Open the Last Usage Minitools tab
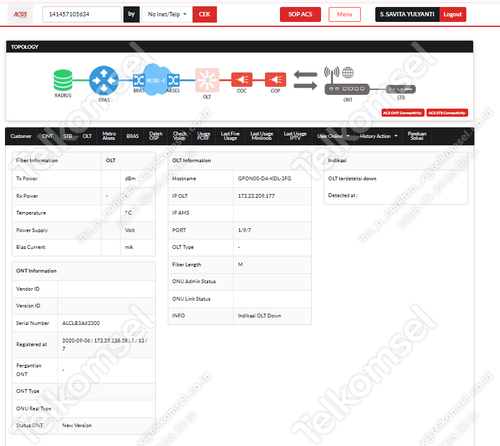The width and height of the screenshot is (500, 446). click(x=262, y=136)
